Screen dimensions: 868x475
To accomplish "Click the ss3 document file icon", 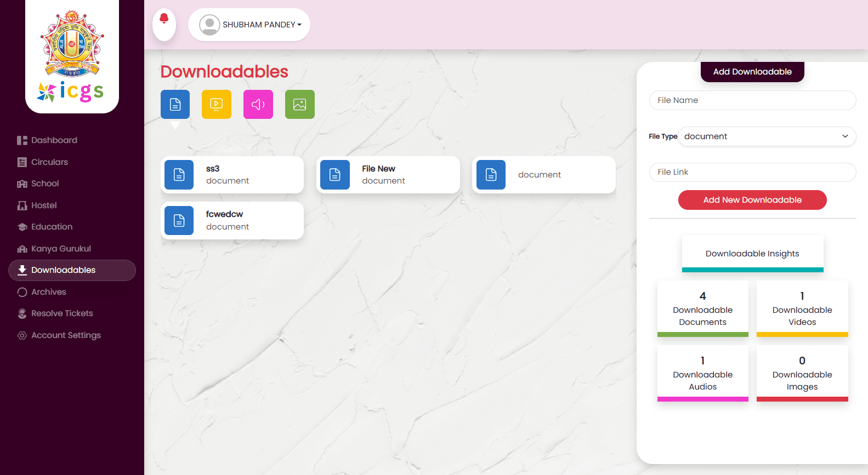I will pos(179,175).
